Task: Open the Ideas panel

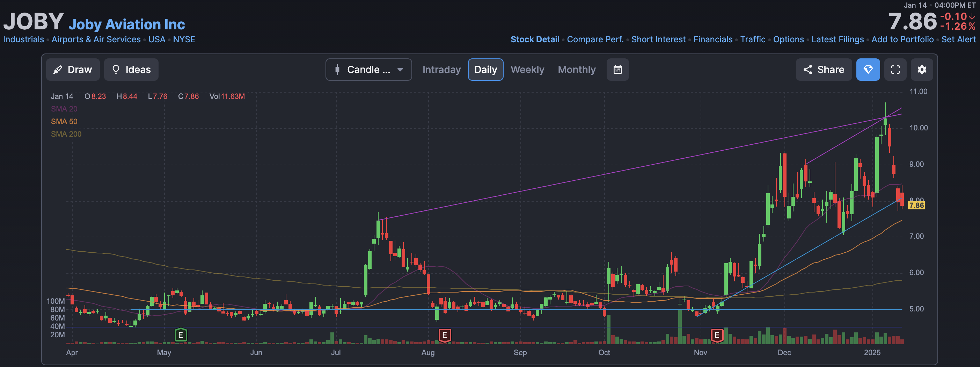Action: tap(131, 70)
